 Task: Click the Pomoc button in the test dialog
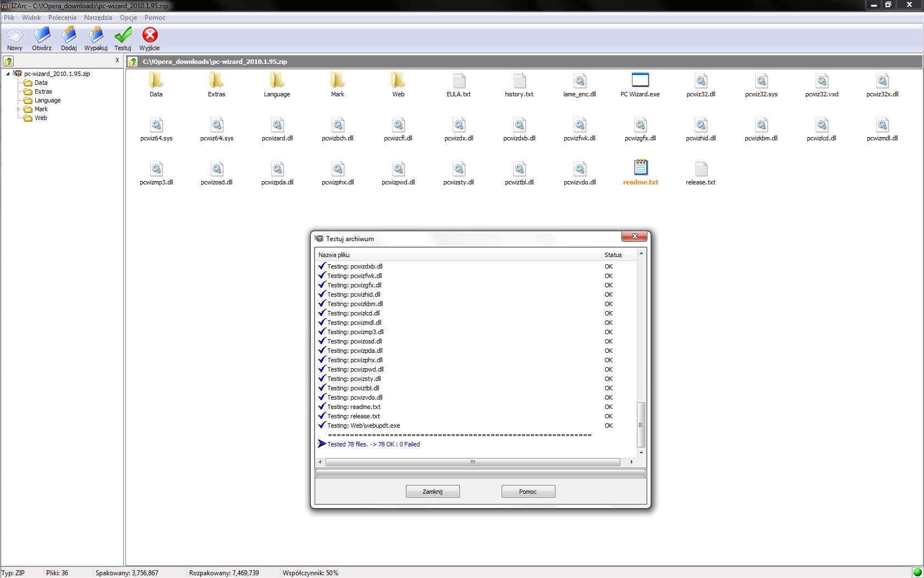[x=528, y=492]
